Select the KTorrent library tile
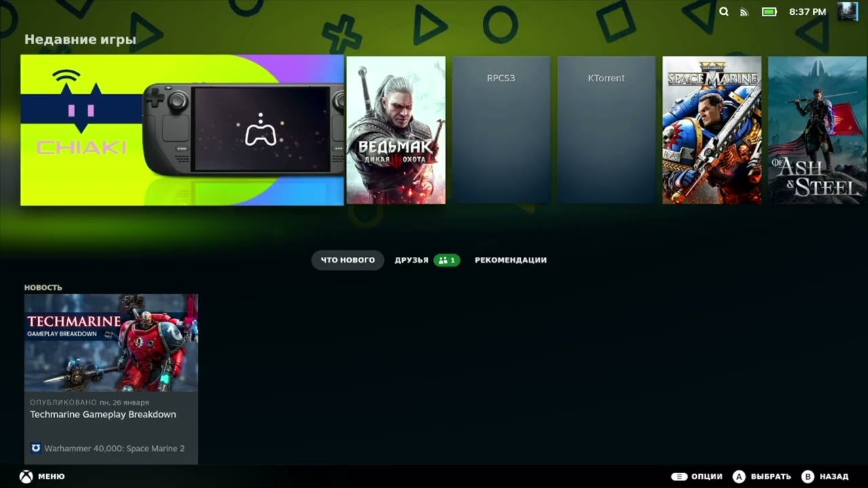The height and width of the screenshot is (488, 868). point(606,130)
